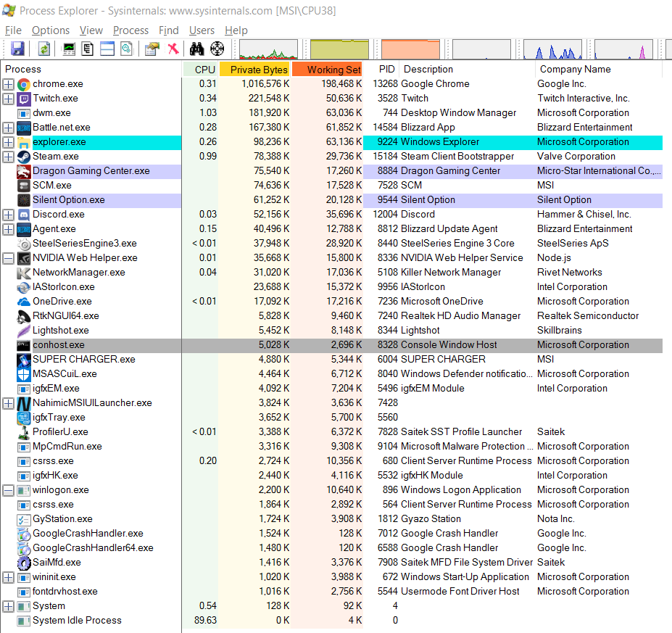Image resolution: width=672 pixels, height=633 pixels.
Task: Open the orange physical memory mini graph
Action: point(410,49)
